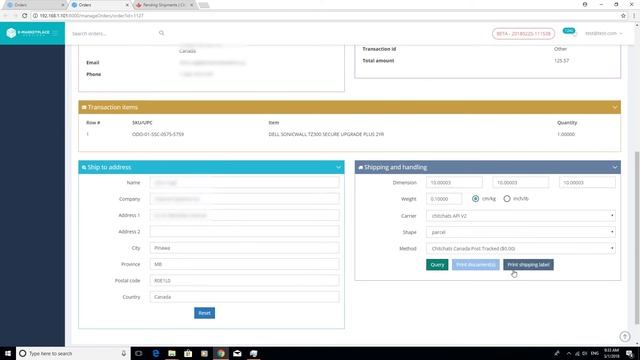
Task: Open the user account dropdown in header
Action: [x=604, y=33]
